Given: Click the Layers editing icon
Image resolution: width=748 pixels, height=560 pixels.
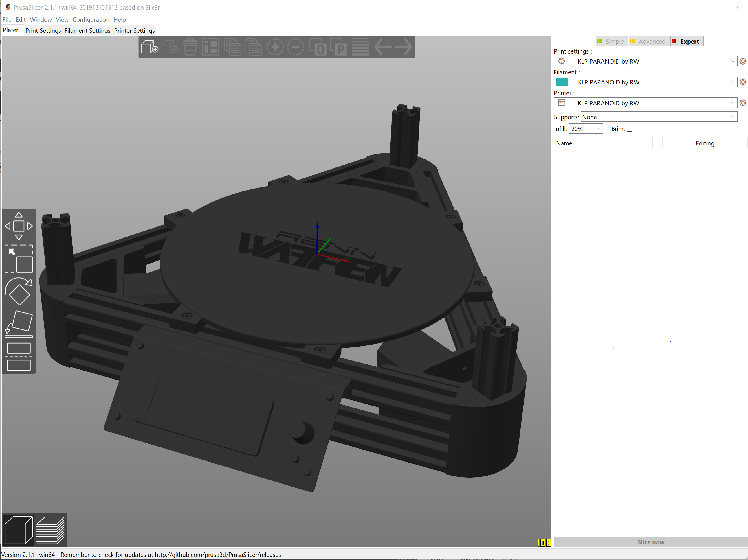Looking at the screenshot, I should point(360,47).
